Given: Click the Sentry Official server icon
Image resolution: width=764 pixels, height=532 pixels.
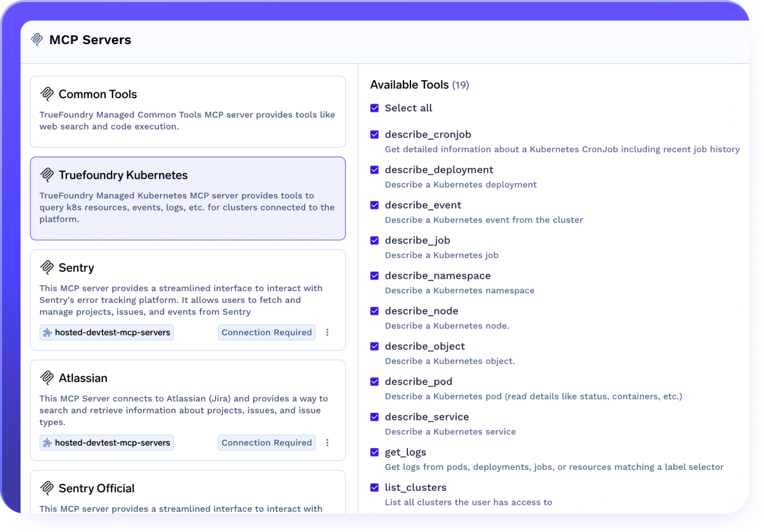Looking at the screenshot, I should (47, 488).
